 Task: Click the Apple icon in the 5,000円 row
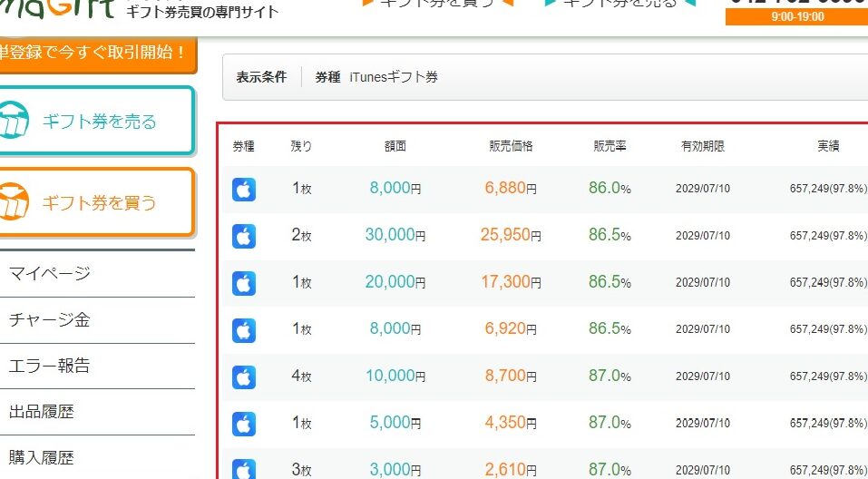pyautogui.click(x=244, y=424)
